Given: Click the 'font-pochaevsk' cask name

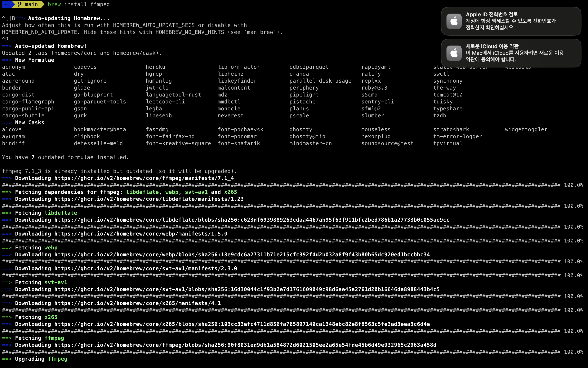Looking at the screenshot, I should pos(240,129).
